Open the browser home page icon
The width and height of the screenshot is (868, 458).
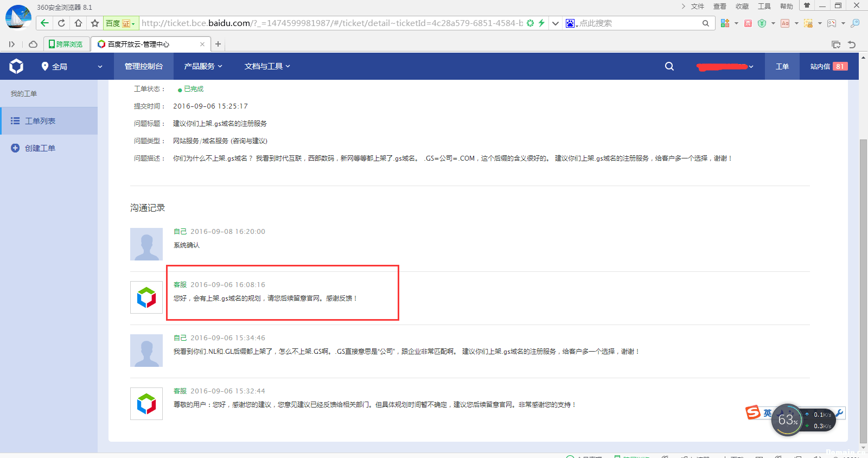click(x=78, y=23)
